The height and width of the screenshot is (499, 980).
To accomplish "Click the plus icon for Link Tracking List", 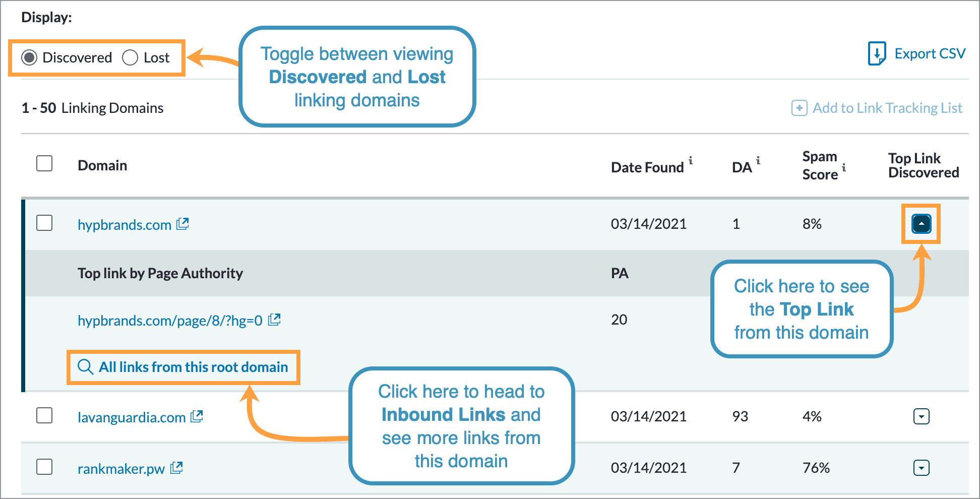I will pos(799,108).
